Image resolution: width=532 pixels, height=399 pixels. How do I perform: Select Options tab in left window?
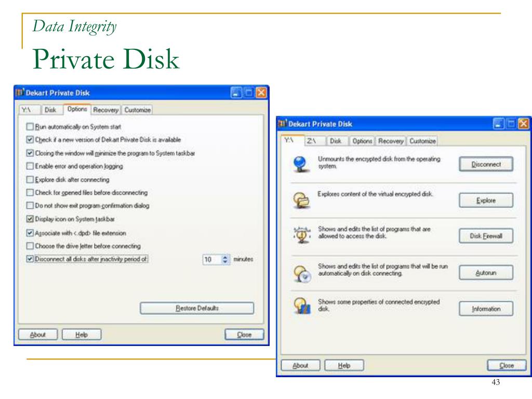click(x=77, y=109)
